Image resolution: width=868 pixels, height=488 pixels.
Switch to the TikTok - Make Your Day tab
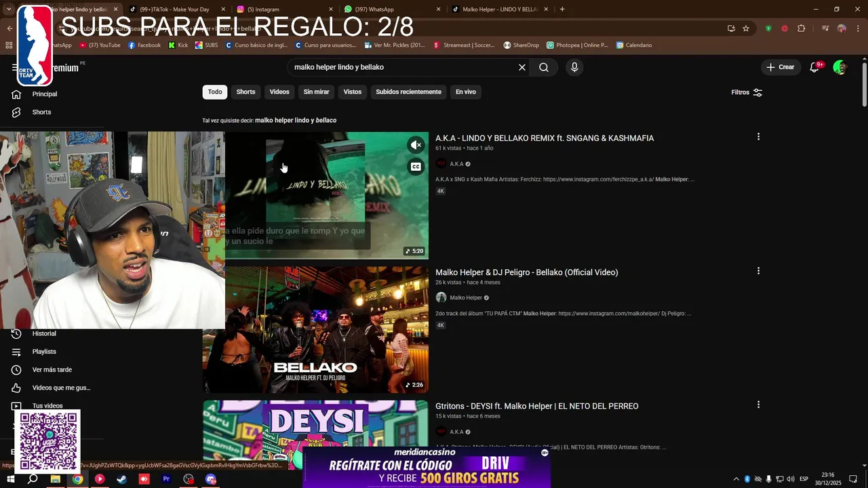tap(174, 9)
